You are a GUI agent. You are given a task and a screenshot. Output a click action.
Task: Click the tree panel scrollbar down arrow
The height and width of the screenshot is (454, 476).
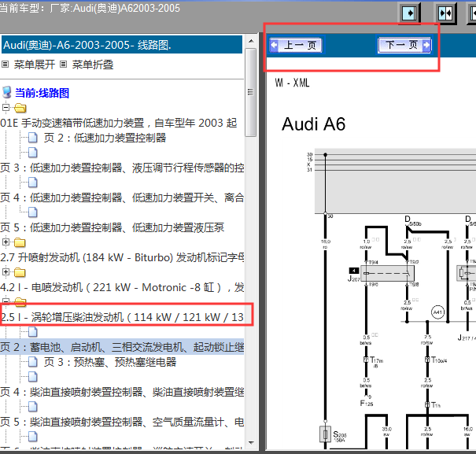coord(251,443)
